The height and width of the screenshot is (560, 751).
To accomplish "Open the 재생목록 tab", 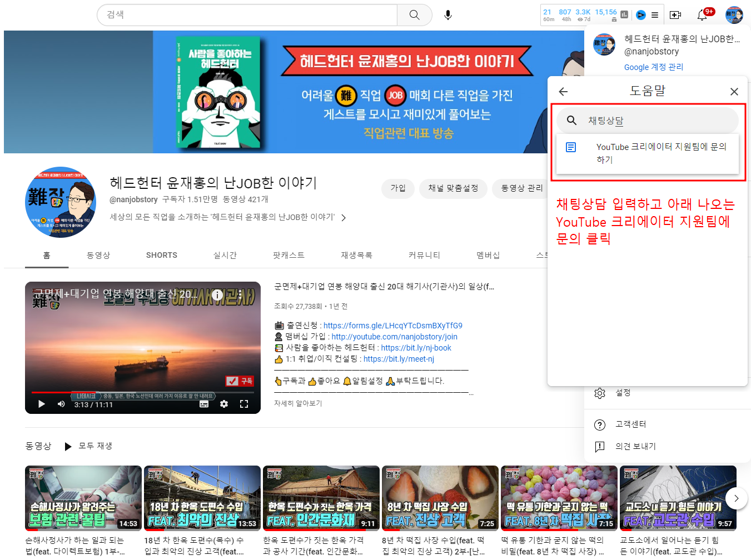I will (356, 255).
